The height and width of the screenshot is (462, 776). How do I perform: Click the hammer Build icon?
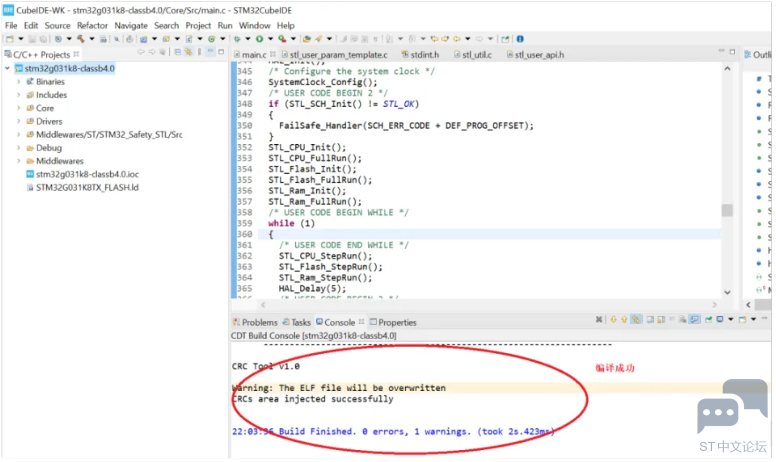tap(81, 39)
